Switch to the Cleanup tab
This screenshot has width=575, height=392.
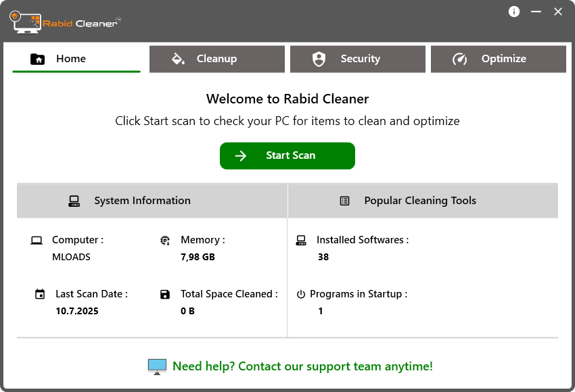pos(216,59)
